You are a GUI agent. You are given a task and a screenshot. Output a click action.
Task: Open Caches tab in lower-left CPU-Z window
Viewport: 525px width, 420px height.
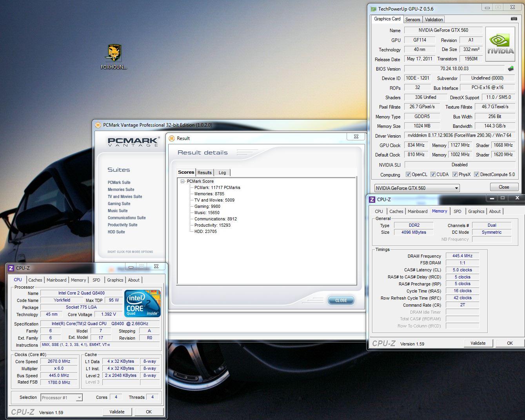[x=35, y=280]
